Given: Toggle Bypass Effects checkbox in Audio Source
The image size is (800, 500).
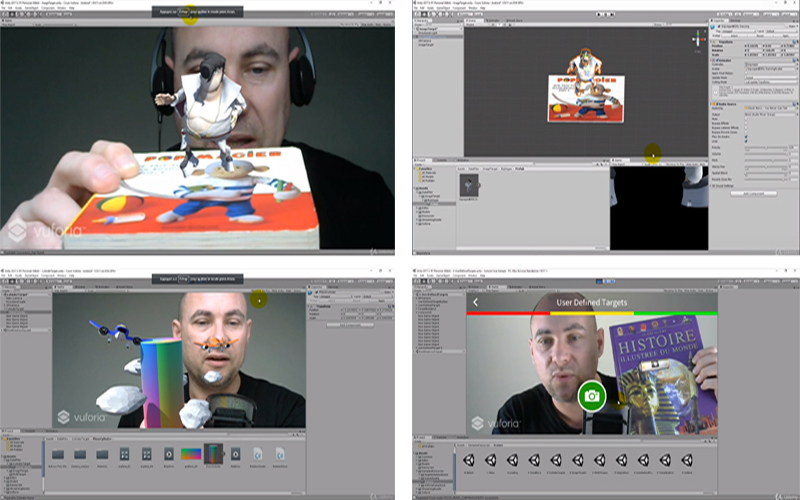Looking at the screenshot, I should click(746, 123).
